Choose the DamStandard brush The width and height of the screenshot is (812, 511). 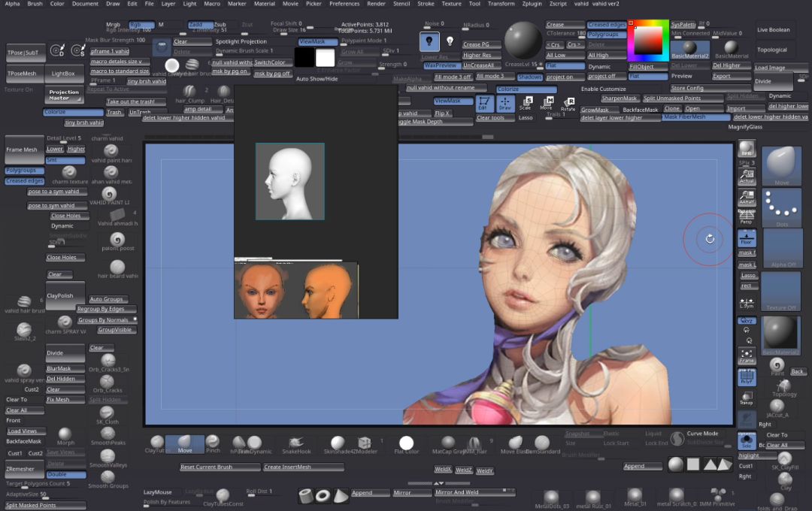pos(541,445)
